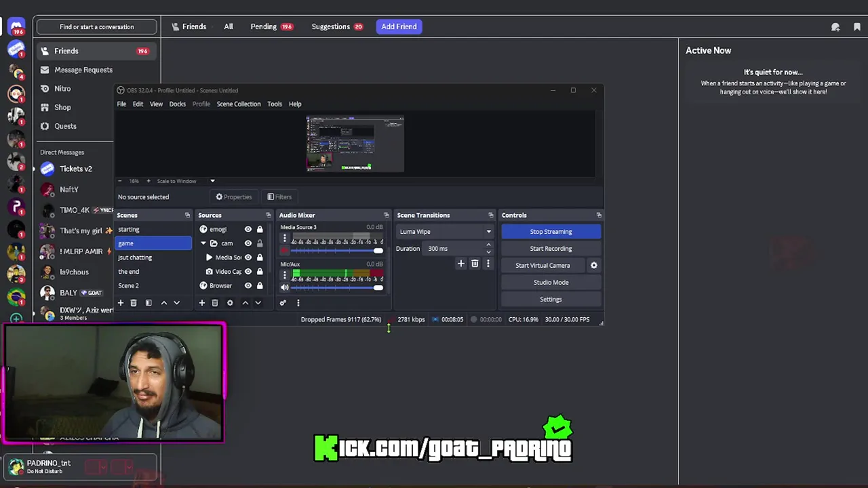This screenshot has height=488, width=868.
Task: Open the Tools menu in OBS
Action: (275, 104)
